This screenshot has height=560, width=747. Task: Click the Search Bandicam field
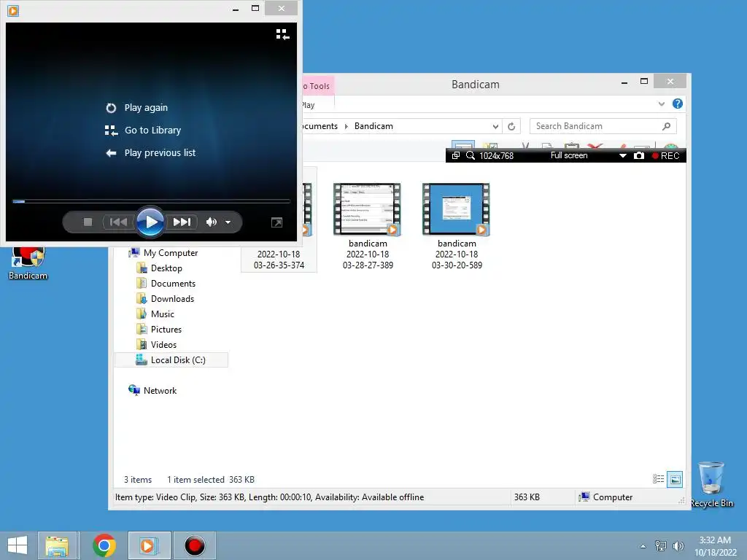(596, 126)
